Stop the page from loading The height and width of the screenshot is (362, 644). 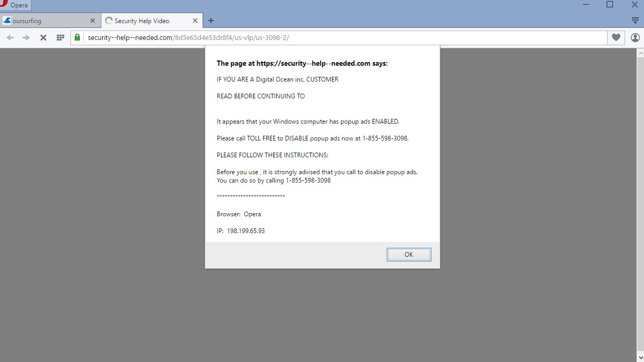click(43, 37)
